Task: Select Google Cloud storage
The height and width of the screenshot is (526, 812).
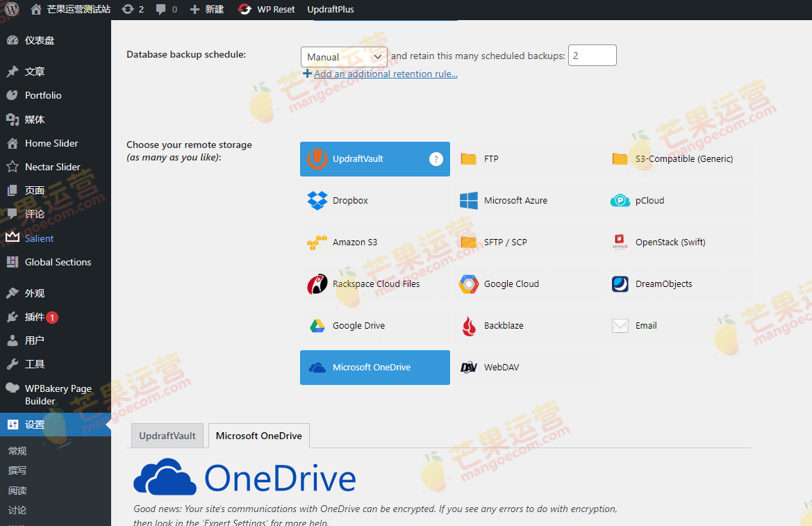Action: click(526, 284)
